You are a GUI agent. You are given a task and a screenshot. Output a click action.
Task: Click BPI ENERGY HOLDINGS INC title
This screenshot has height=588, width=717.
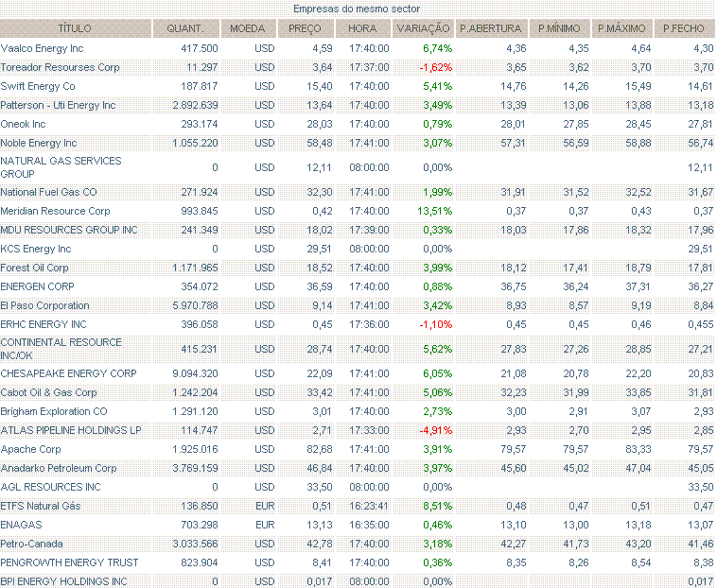(64, 581)
